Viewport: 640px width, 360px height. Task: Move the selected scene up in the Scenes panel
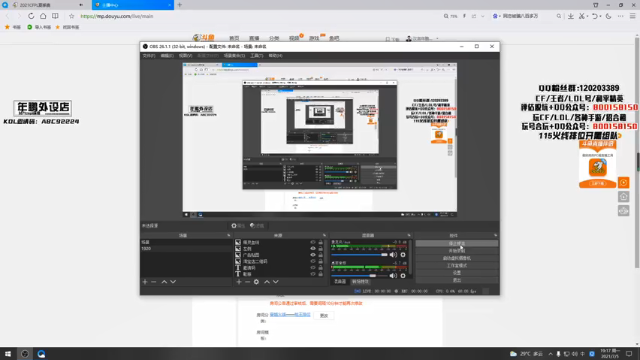(164, 282)
